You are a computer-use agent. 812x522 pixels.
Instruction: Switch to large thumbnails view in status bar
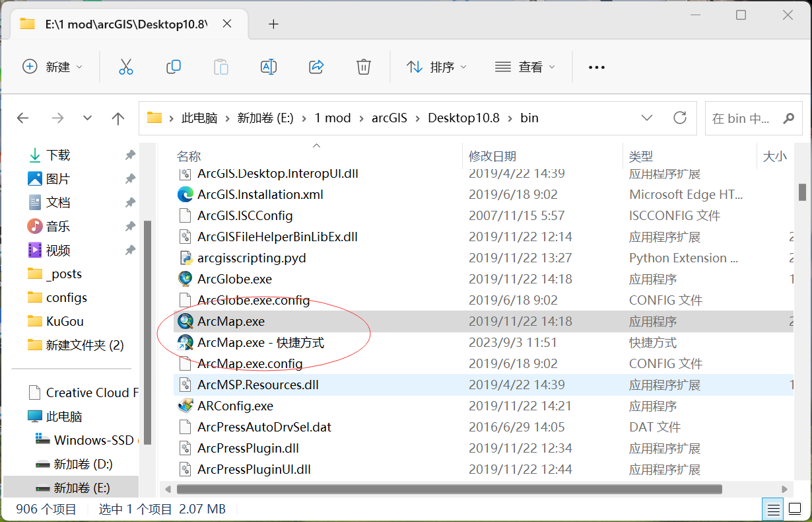(795, 509)
